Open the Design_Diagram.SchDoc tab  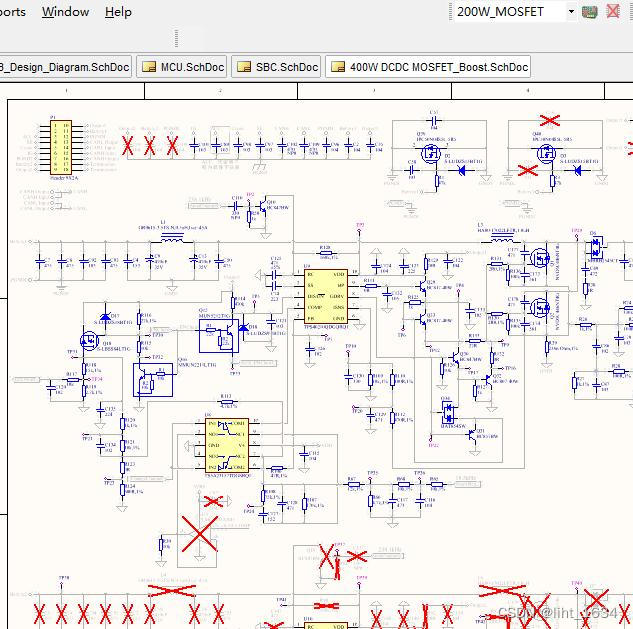[65, 67]
